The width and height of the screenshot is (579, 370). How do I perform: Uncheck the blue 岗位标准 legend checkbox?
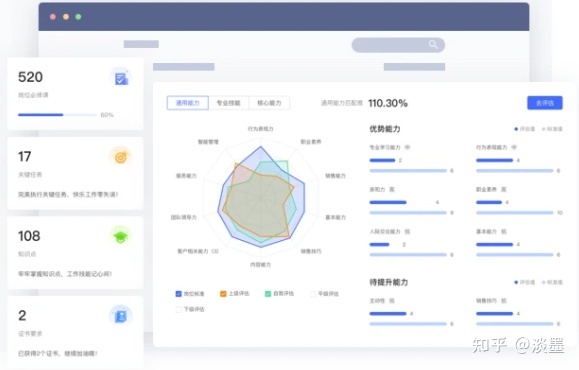click(179, 294)
